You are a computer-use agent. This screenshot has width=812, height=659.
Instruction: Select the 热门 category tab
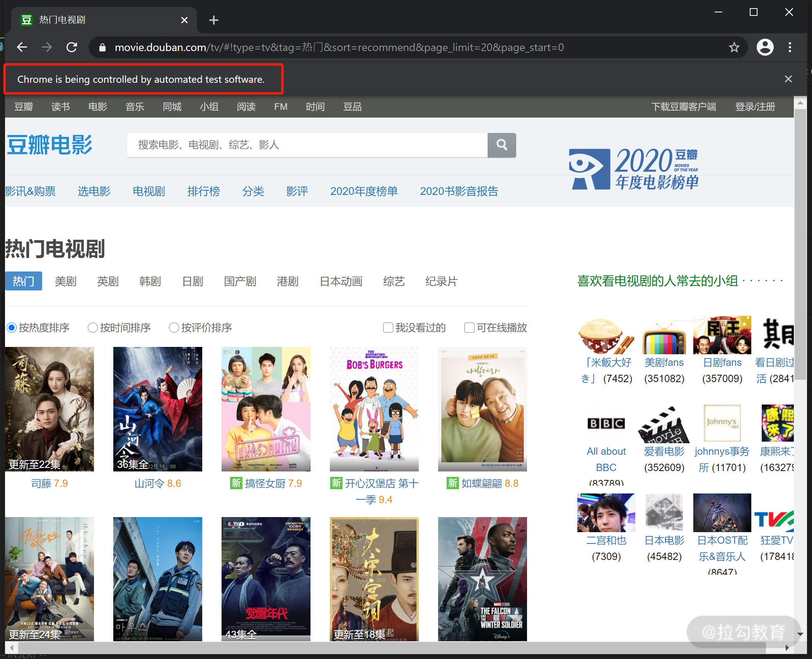click(x=24, y=281)
